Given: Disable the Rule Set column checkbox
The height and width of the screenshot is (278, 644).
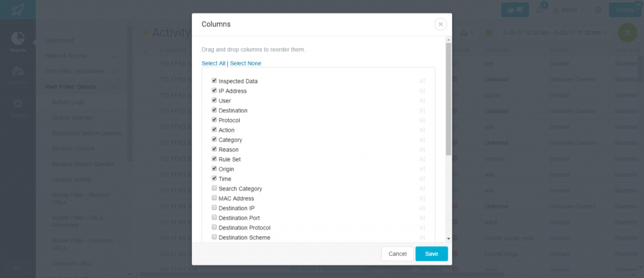Looking at the screenshot, I should coord(214,158).
